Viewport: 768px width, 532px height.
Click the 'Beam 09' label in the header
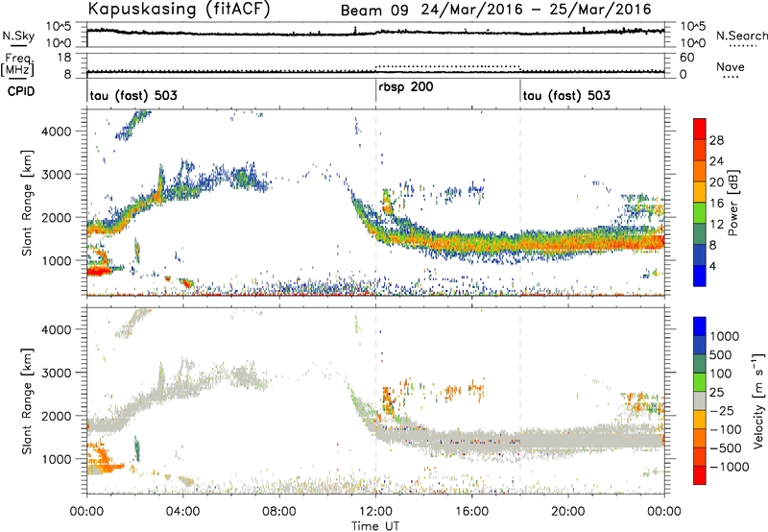(x=374, y=11)
